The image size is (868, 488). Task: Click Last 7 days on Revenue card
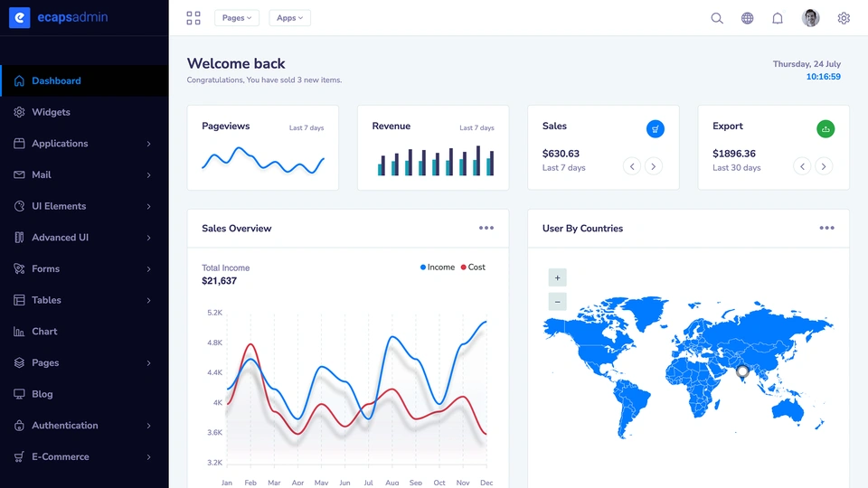point(476,127)
